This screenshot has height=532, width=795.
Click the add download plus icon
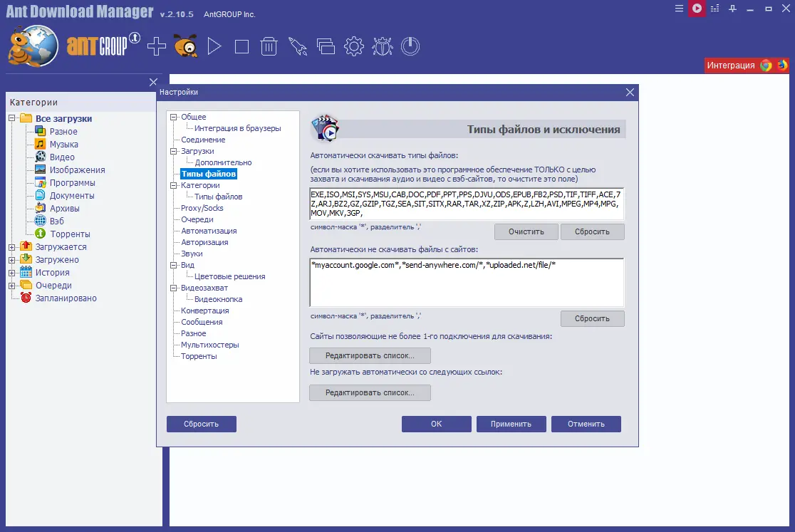(x=157, y=46)
